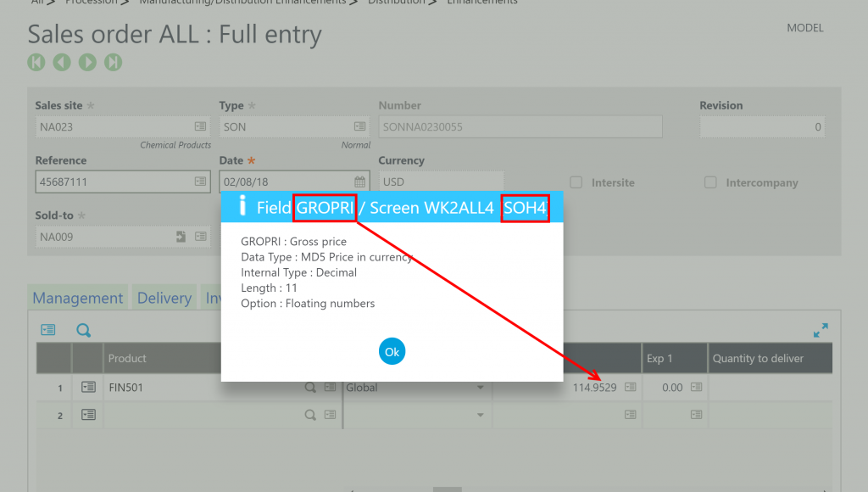The width and height of the screenshot is (868, 492).
Task: Expand the grid to full screen
Action: pos(821,330)
